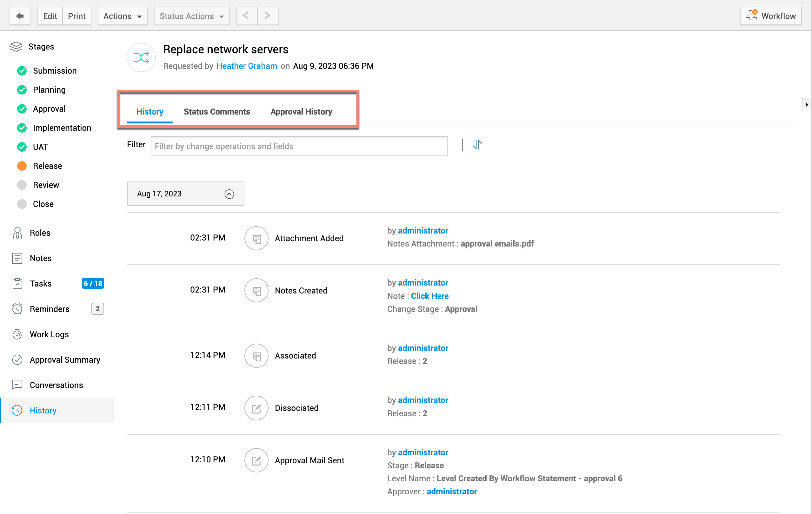
Task: Click the sort order toggle icon
Action: pyautogui.click(x=477, y=145)
